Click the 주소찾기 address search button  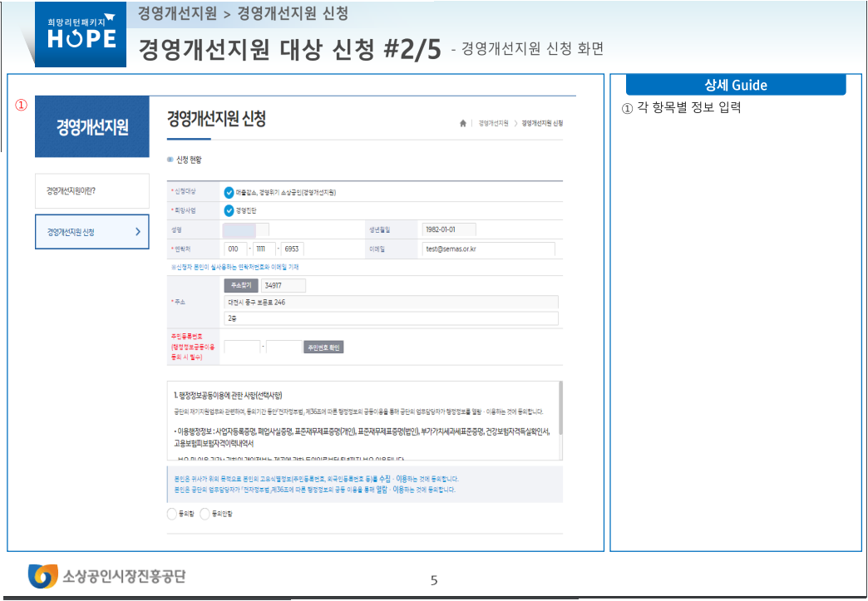pyautogui.click(x=242, y=283)
